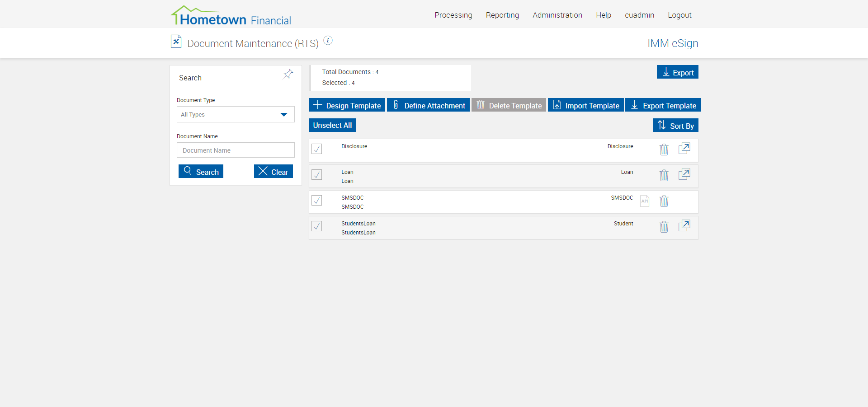
Task: Click the cuadmin user menu
Action: click(x=639, y=15)
